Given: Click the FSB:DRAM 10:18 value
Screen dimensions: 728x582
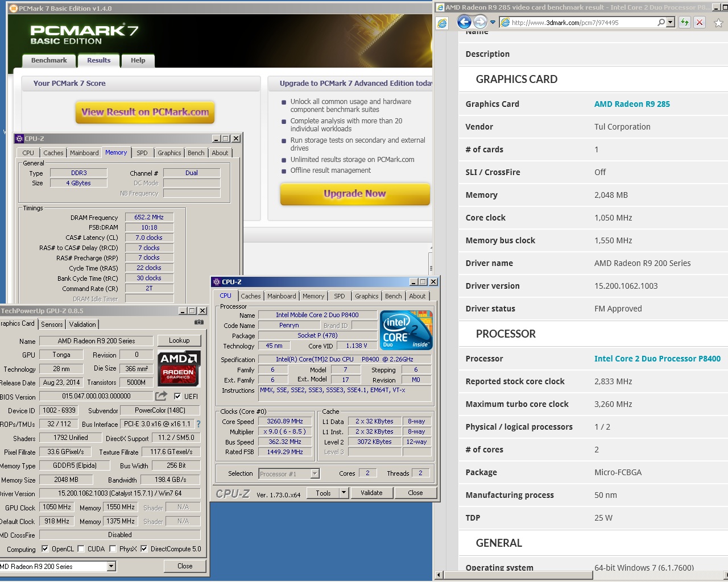Looking at the screenshot, I should pos(149,227).
